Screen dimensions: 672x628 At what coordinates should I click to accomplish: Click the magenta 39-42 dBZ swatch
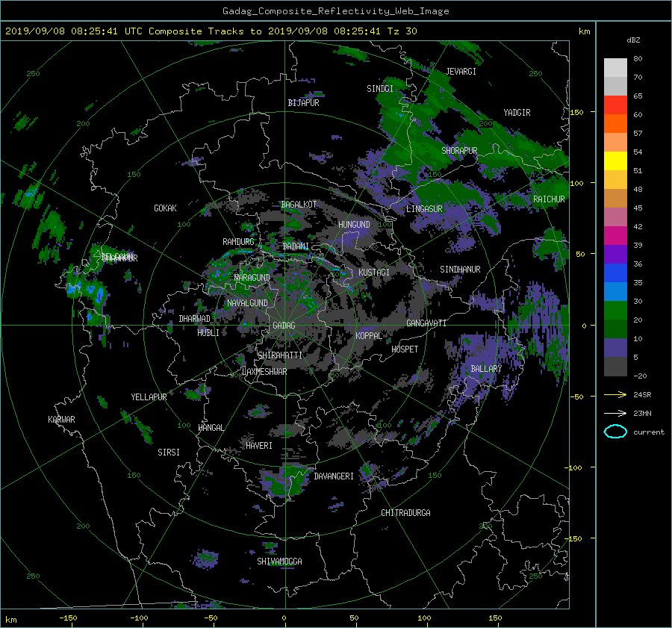click(615, 236)
